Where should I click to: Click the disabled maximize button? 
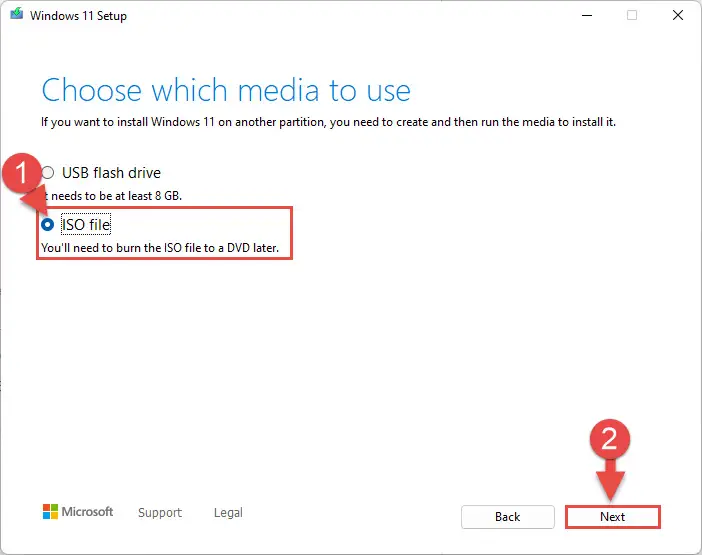click(x=632, y=15)
